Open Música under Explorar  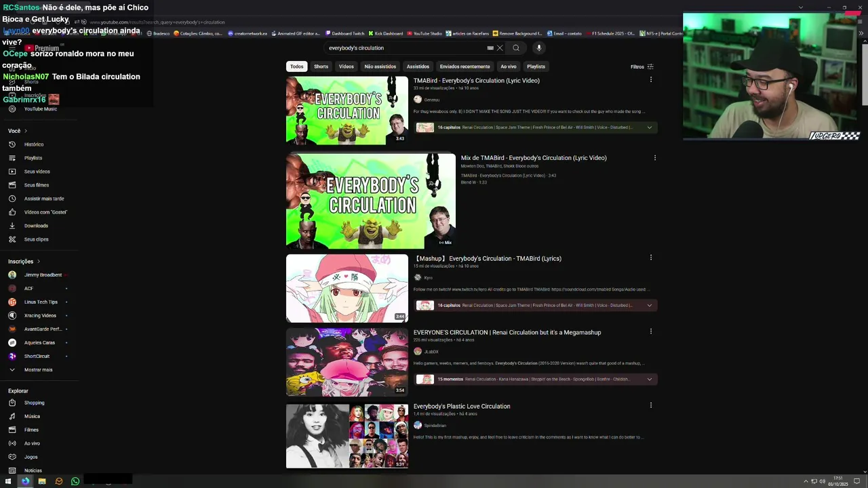coord(32,416)
